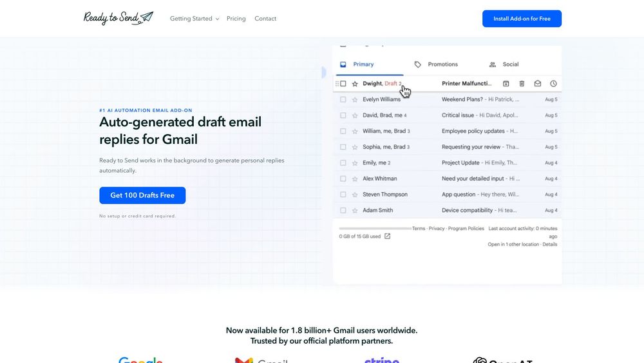Click the Primary inbox icon

tap(343, 64)
